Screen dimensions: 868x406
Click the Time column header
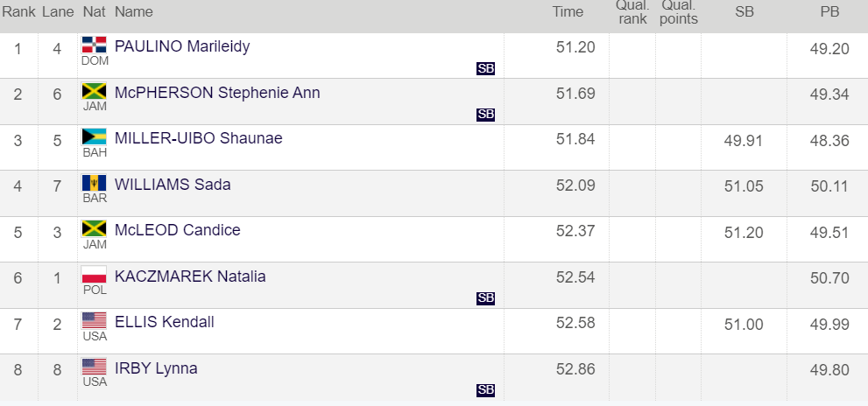pyautogui.click(x=568, y=11)
